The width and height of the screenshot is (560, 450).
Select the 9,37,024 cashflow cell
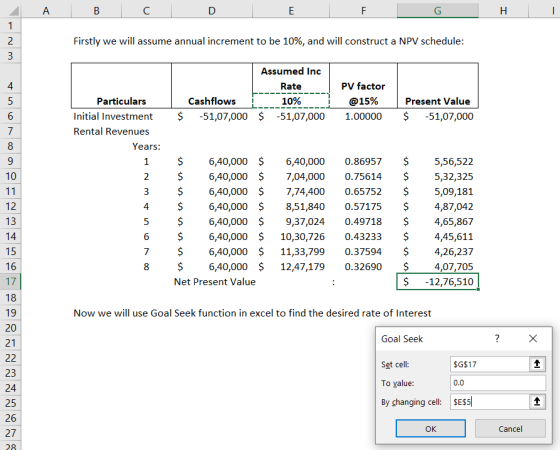coord(291,221)
